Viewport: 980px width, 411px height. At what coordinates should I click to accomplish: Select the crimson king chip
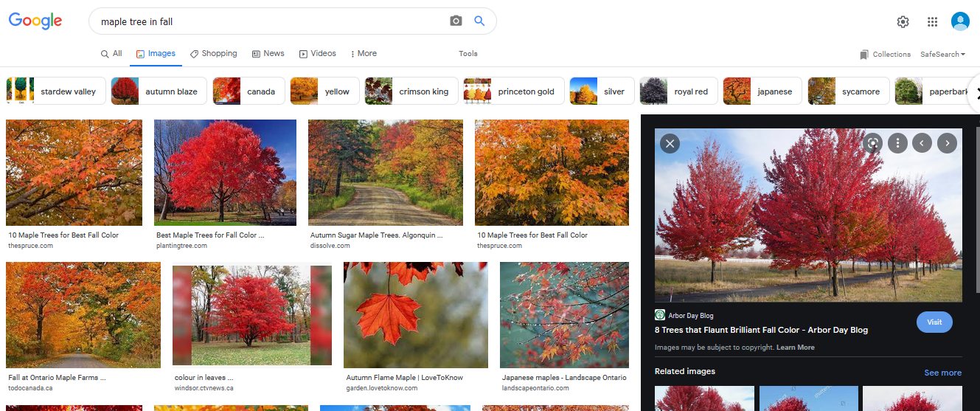click(411, 91)
